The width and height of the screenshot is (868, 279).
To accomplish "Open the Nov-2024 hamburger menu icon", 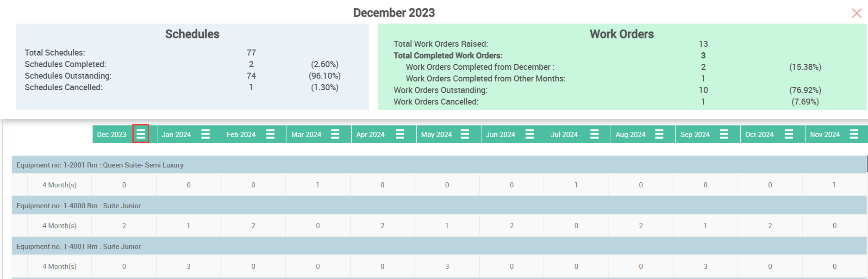I will (x=854, y=134).
